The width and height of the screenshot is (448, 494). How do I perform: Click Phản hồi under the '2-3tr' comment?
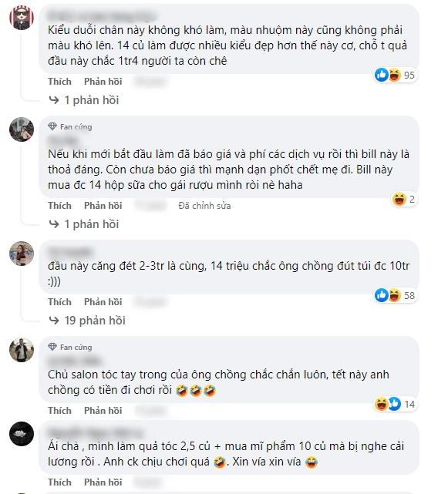(103, 302)
